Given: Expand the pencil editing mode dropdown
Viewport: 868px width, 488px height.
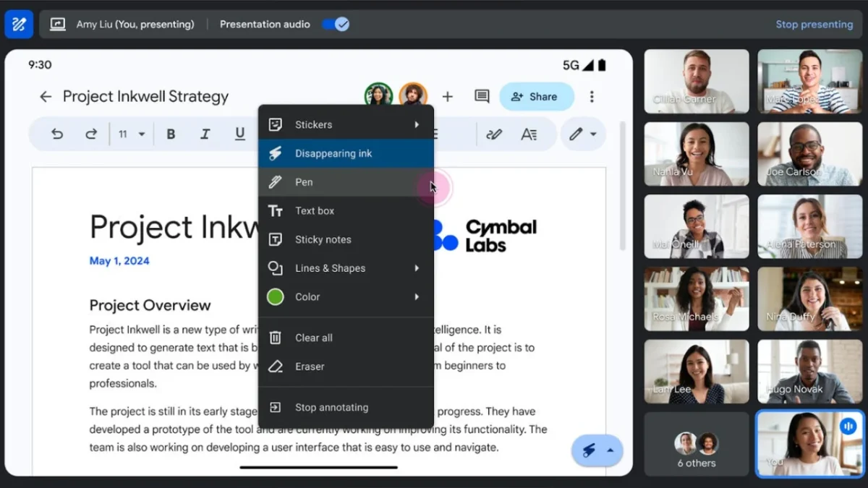Looking at the screenshot, I should pyautogui.click(x=582, y=134).
